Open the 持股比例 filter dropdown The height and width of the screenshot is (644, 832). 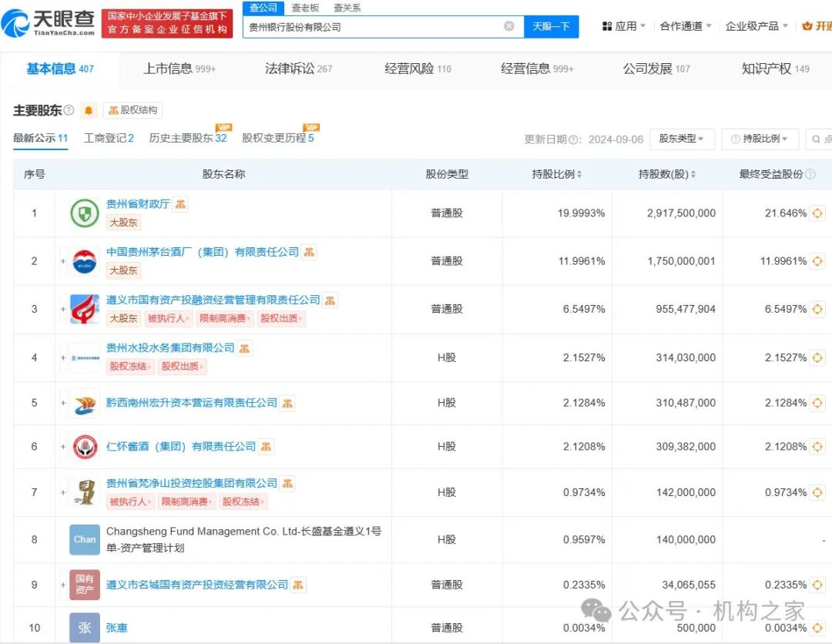tap(760, 139)
